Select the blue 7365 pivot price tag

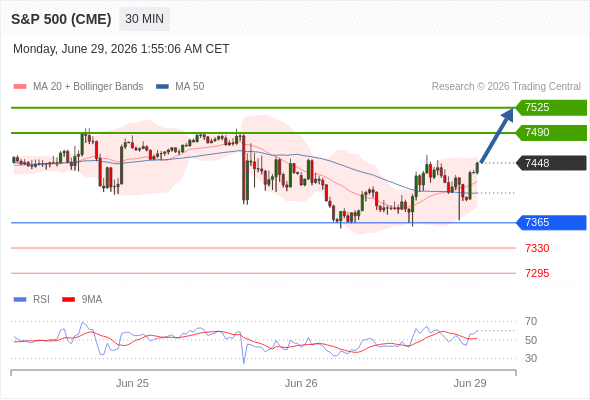[552, 222]
